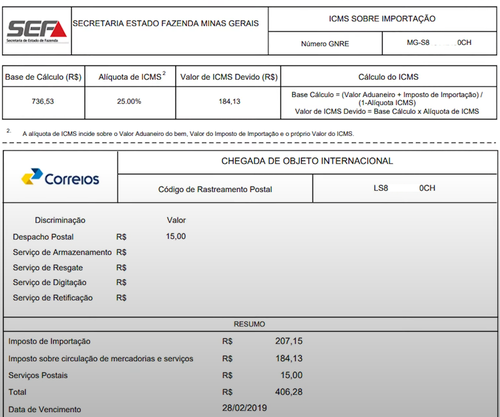Click the Serviço de Retificação line
This screenshot has height=417, width=500.
69,298
